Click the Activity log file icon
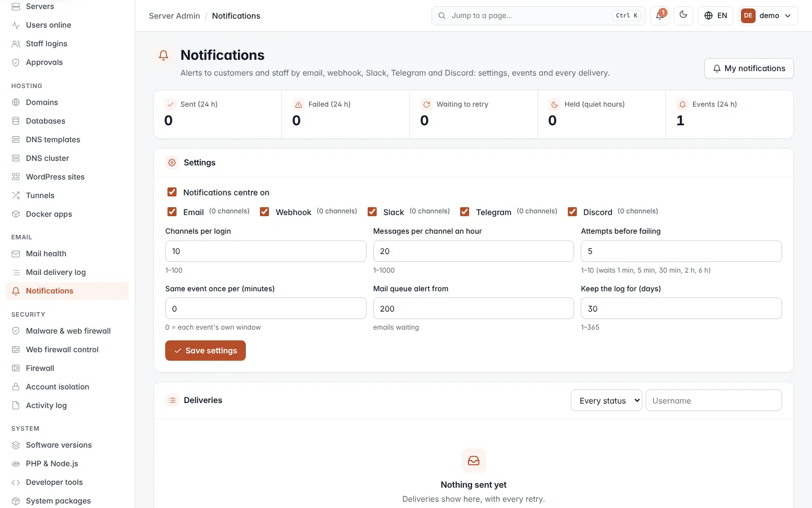The width and height of the screenshot is (812, 508). (16, 405)
